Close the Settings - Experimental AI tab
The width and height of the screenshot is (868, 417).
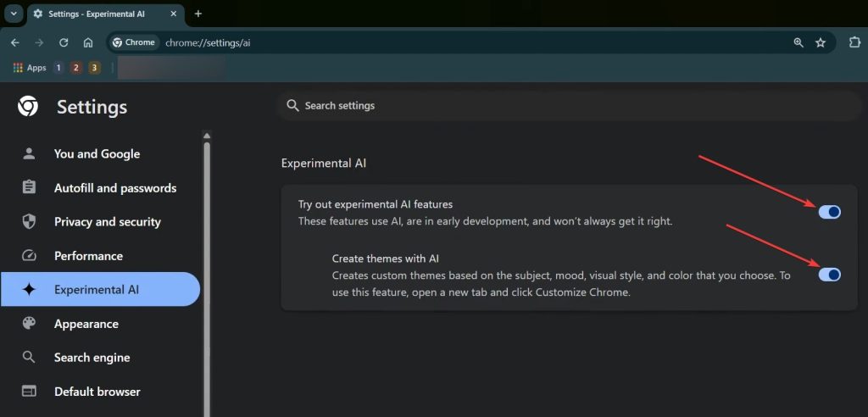point(172,14)
